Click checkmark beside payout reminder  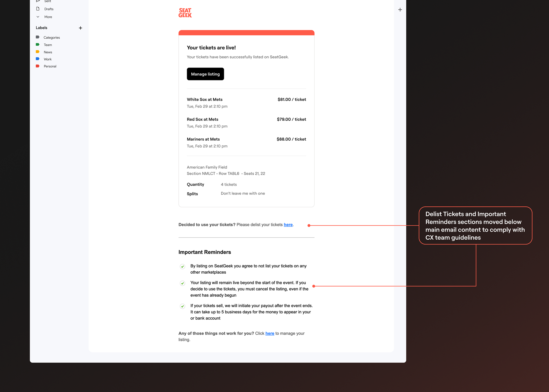coord(182,306)
